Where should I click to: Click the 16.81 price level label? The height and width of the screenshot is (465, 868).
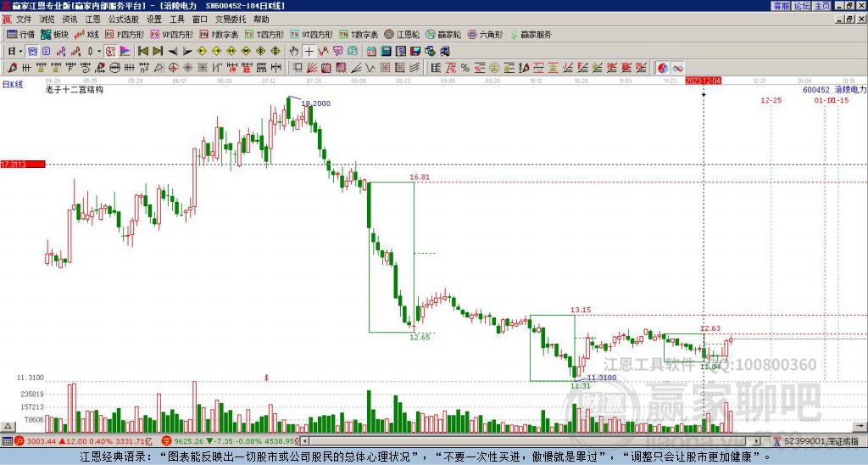pos(420,177)
